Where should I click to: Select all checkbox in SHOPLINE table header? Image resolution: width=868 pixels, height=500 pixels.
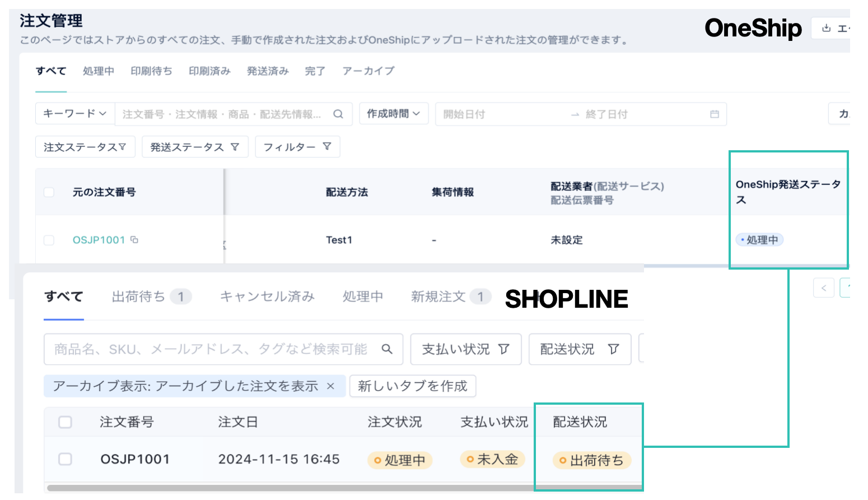point(66,422)
